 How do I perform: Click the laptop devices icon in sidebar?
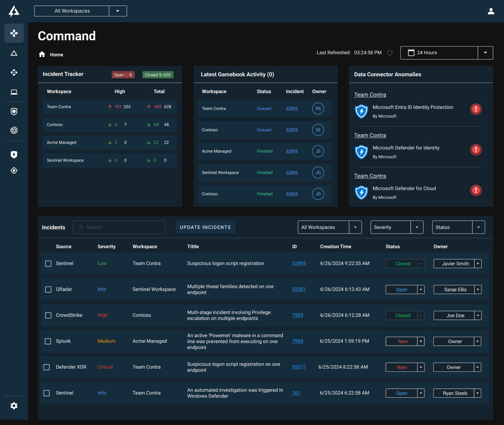(x=14, y=92)
